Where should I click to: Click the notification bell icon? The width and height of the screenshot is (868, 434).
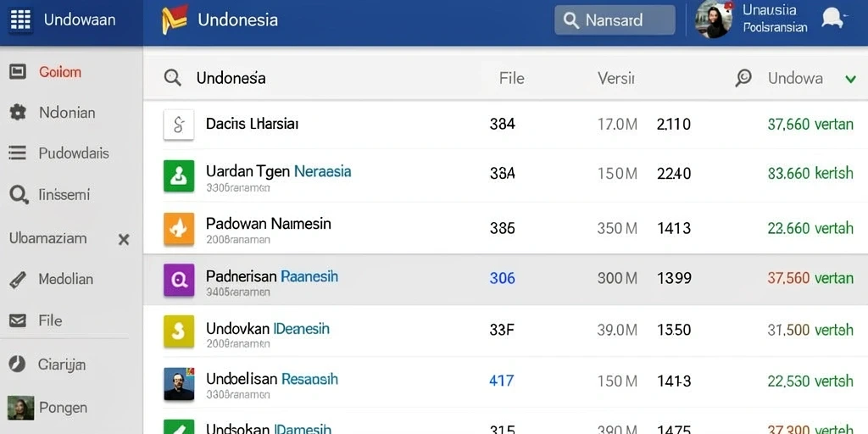pos(832,19)
